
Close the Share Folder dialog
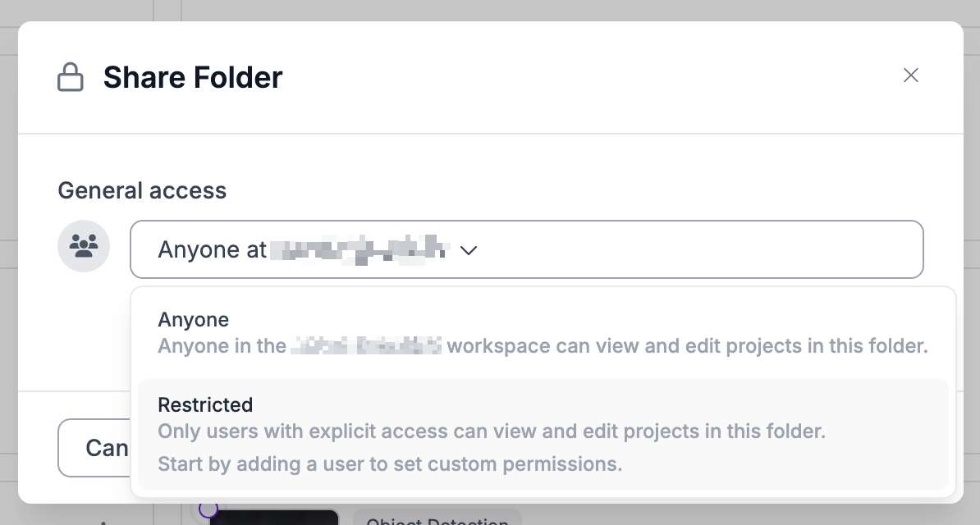(x=910, y=75)
